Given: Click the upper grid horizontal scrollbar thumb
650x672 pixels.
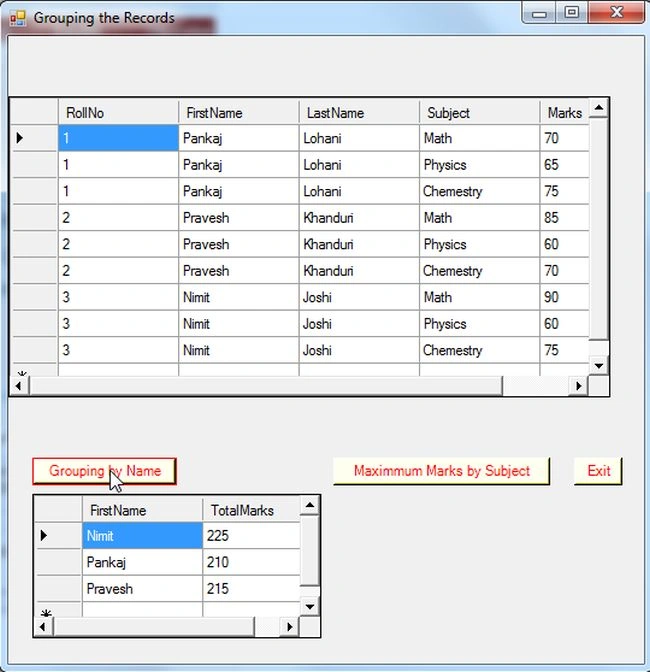Looking at the screenshot, I should tap(266, 386).
